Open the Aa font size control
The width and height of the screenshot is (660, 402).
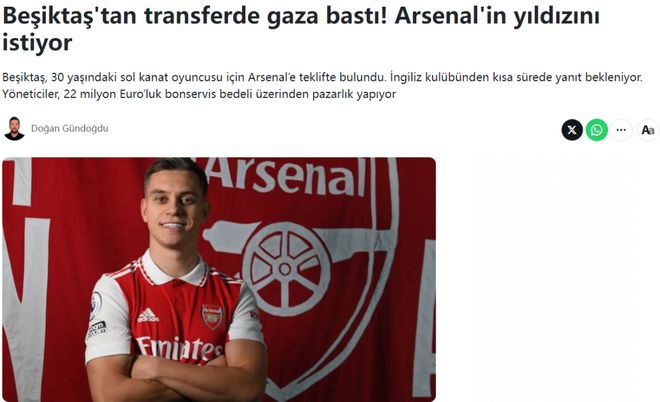[x=647, y=129]
